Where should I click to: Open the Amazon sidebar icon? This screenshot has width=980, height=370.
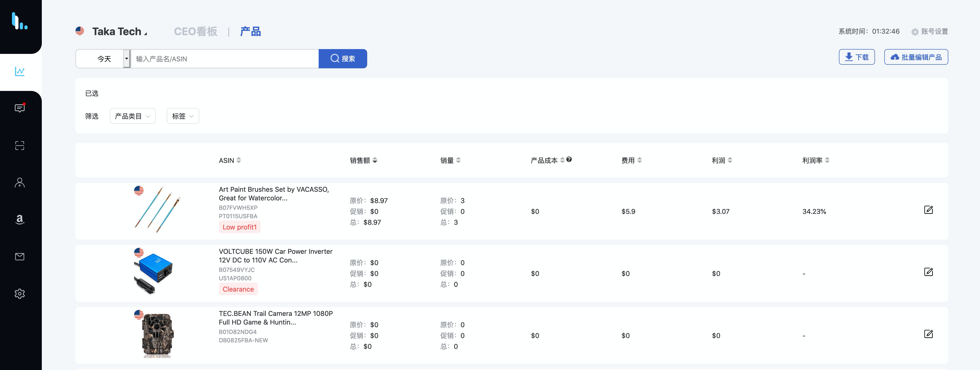pyautogui.click(x=20, y=219)
